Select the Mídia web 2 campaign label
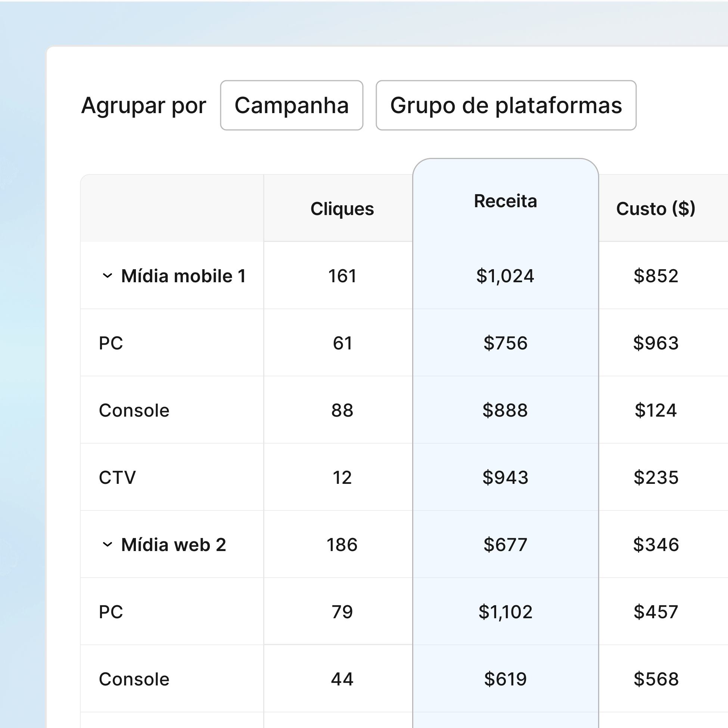Screen dimensions: 728x728 point(173,544)
